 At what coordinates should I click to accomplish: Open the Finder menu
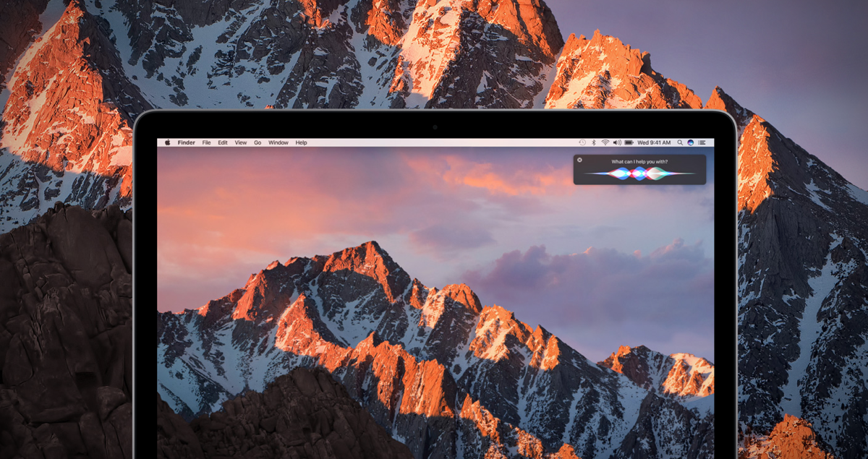(x=187, y=143)
